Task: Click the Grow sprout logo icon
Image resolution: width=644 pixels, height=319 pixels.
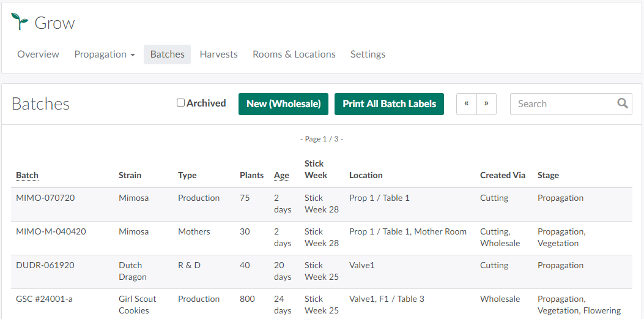Action: pyautogui.click(x=20, y=22)
